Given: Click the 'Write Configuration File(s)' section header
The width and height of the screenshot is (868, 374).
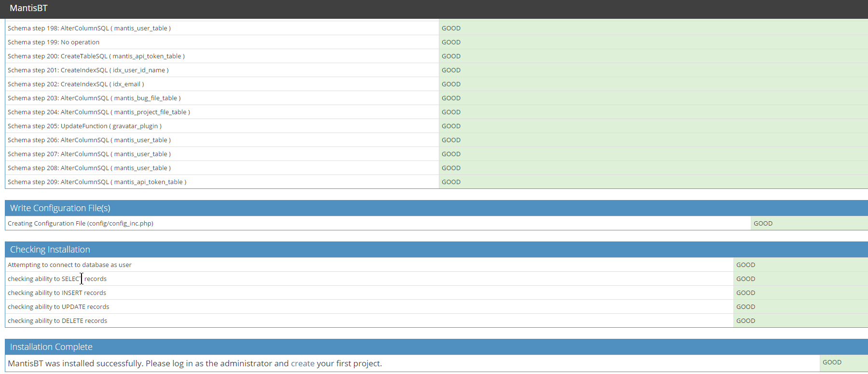Looking at the screenshot, I should (x=60, y=208).
